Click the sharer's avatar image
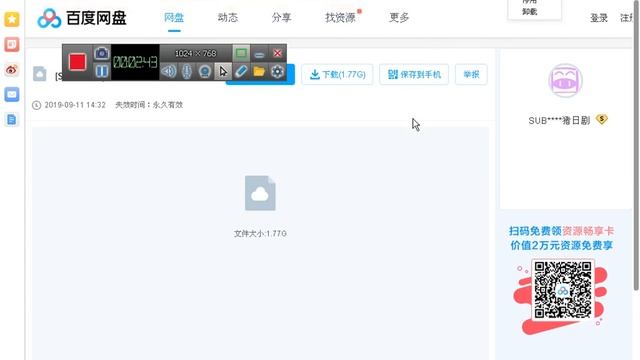 (565, 80)
